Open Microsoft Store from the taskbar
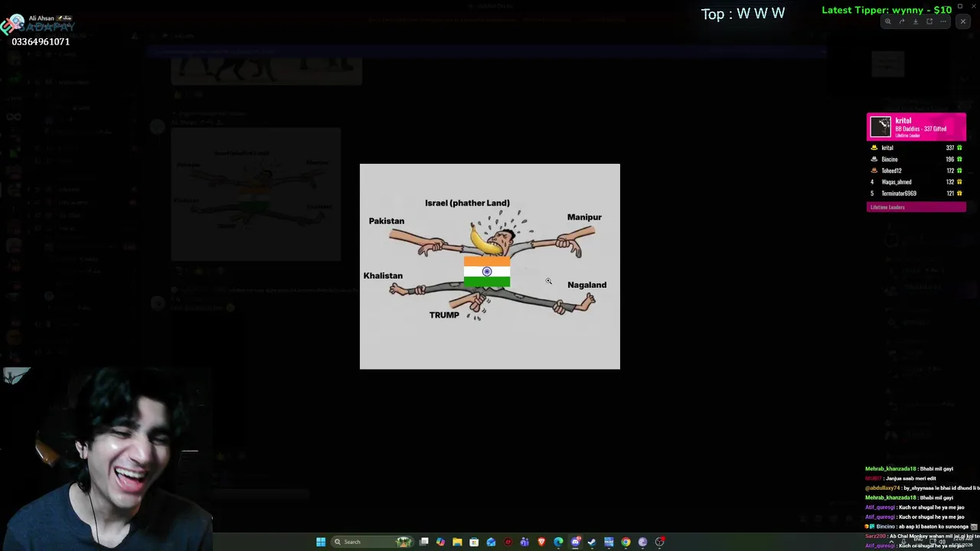The height and width of the screenshot is (551, 980). 474,542
